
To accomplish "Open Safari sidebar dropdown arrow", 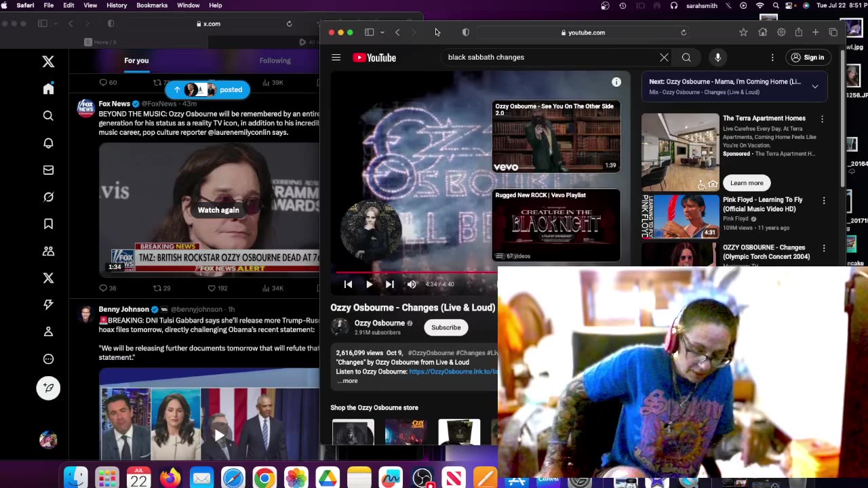I will coord(382,33).
